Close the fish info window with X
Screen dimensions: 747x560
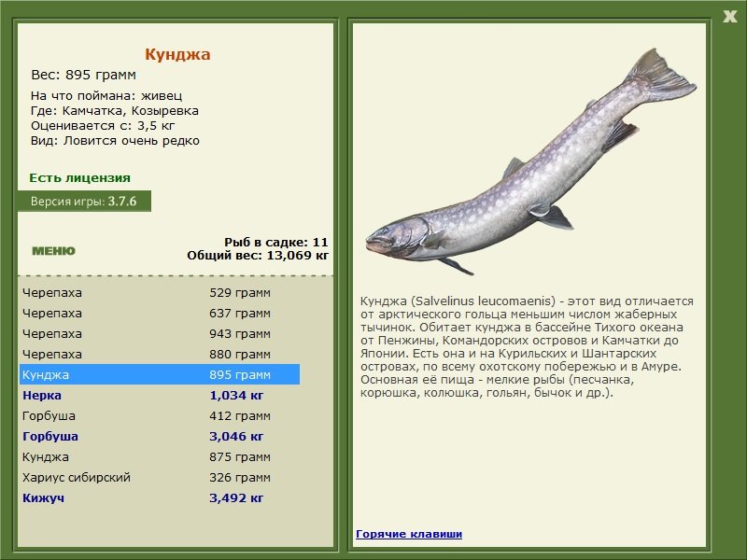(x=729, y=17)
